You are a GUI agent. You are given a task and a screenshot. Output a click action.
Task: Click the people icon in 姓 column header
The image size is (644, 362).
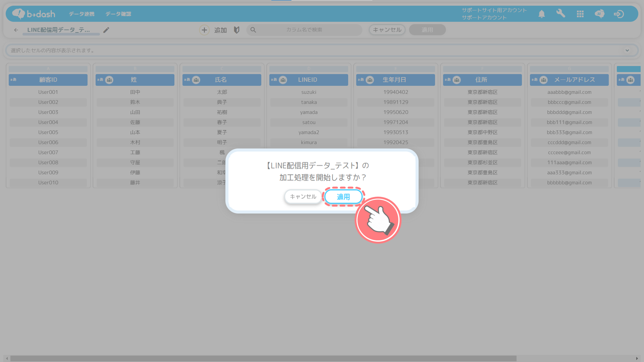[x=109, y=80]
